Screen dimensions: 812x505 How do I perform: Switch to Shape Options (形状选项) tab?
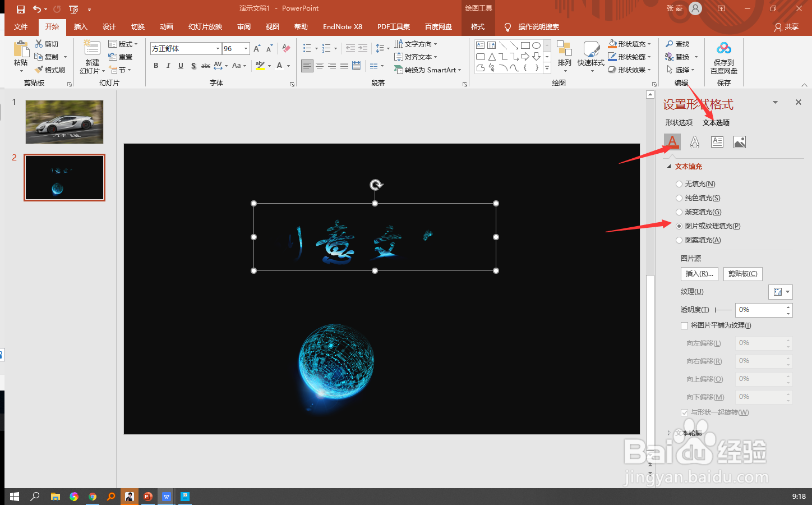(x=679, y=122)
